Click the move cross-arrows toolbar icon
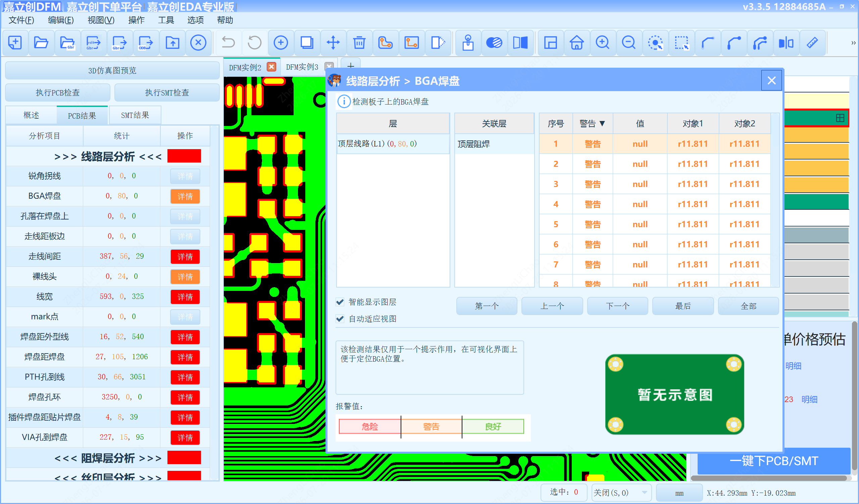Viewport: 859px width, 504px height. pyautogui.click(x=333, y=43)
